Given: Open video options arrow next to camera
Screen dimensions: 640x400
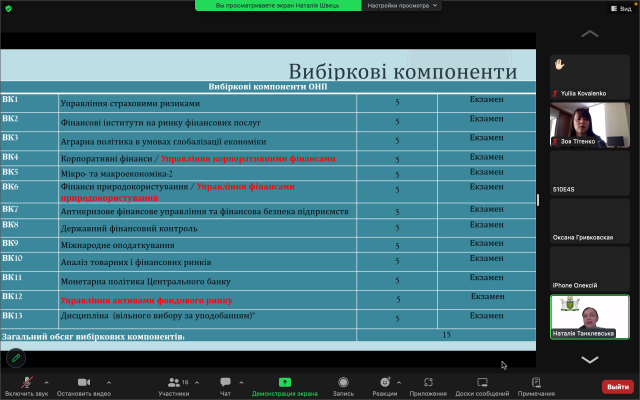Looking at the screenshot, I should (109, 382).
